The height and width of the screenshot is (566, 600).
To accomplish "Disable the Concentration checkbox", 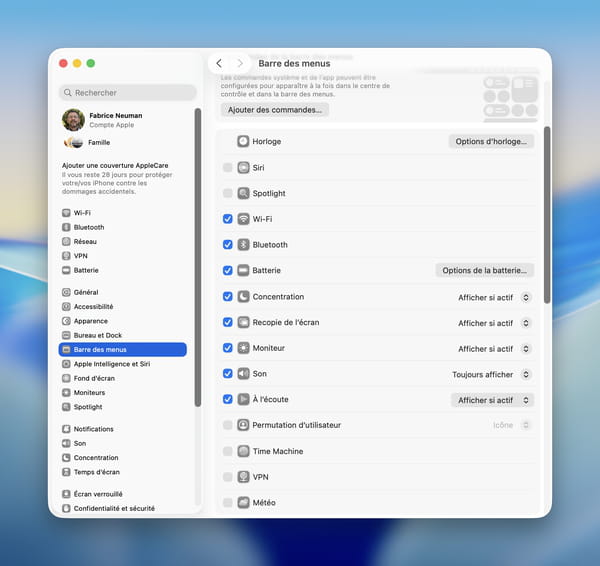I will point(228,297).
